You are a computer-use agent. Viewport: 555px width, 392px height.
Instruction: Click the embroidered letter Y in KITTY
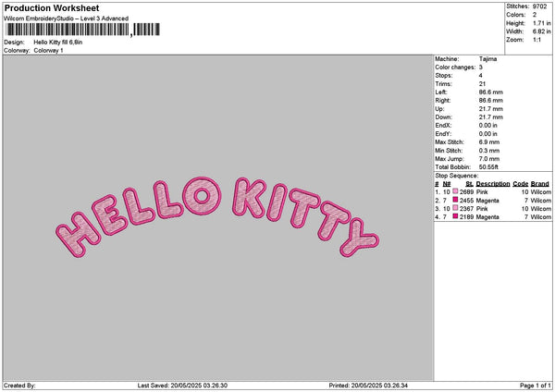click(359, 238)
